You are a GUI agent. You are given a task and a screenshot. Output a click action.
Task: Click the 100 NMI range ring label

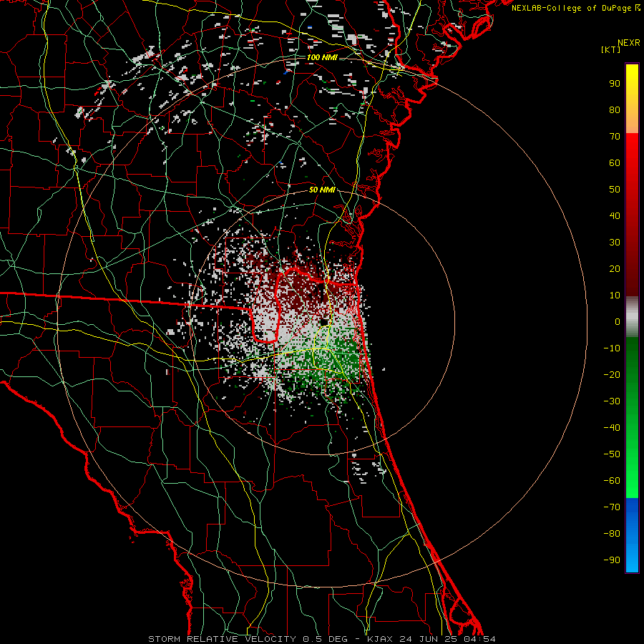(322, 57)
